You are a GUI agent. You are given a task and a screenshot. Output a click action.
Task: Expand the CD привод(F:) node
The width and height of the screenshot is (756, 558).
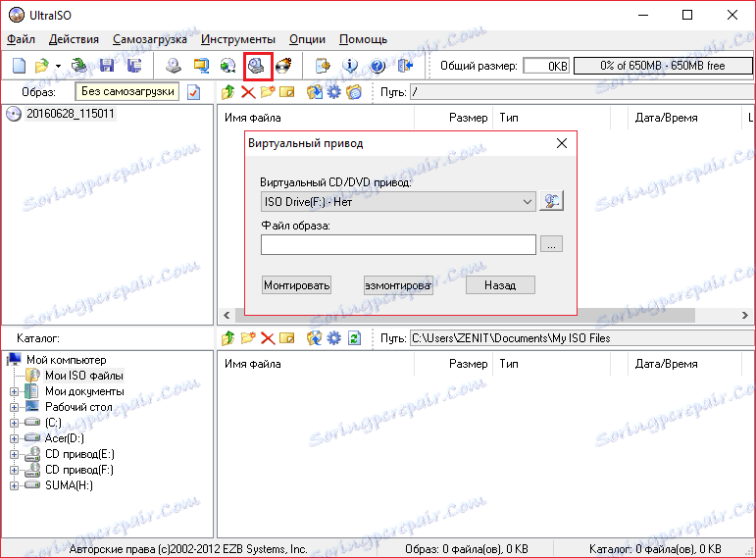(14, 470)
